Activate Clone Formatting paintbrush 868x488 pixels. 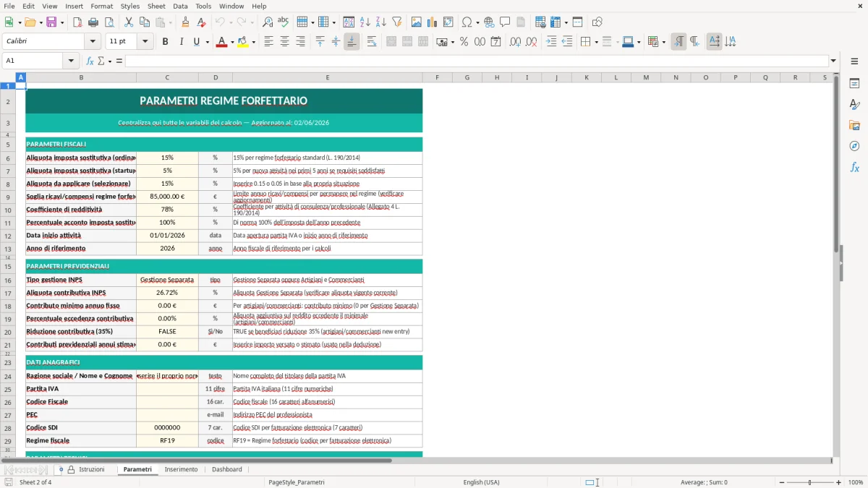coord(185,22)
